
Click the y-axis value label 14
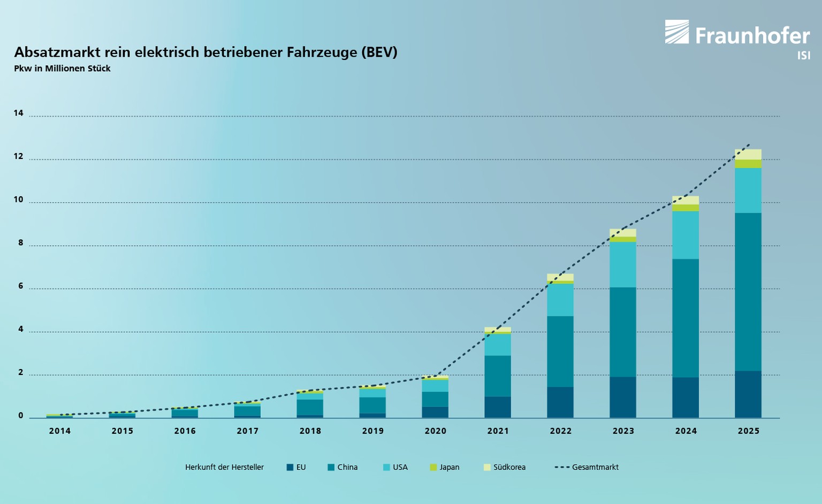(x=19, y=113)
